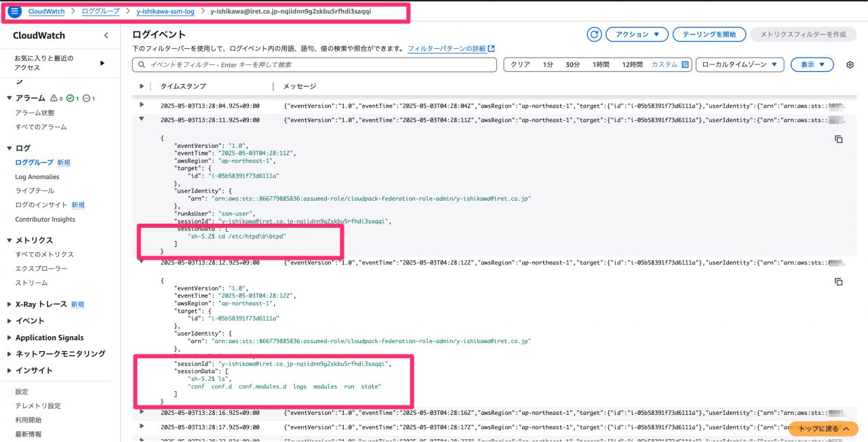Collapse the 13:28:12.925 log event row
This screenshot has height=442, width=868.
[x=142, y=262]
